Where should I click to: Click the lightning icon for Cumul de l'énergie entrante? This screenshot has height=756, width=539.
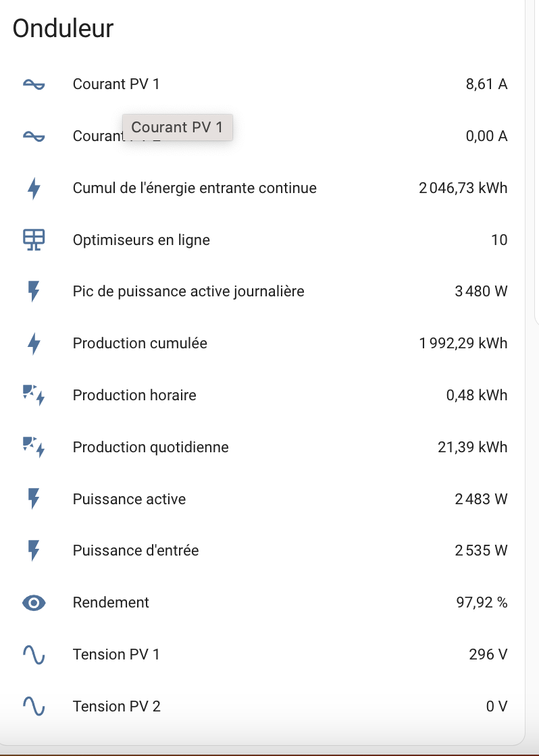coord(34,188)
